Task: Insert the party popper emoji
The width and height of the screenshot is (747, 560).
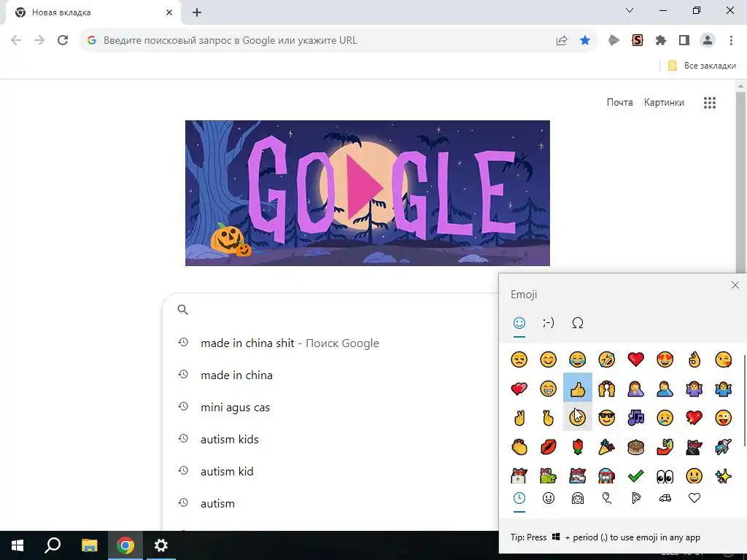Action: click(606, 447)
